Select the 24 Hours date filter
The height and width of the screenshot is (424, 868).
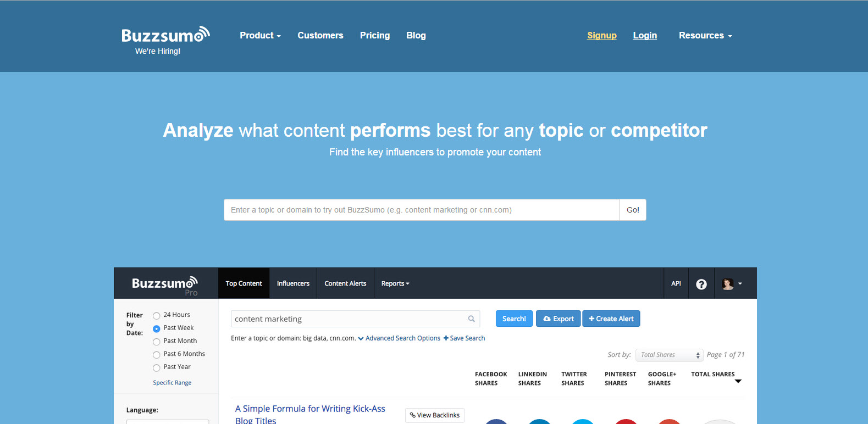[157, 315]
